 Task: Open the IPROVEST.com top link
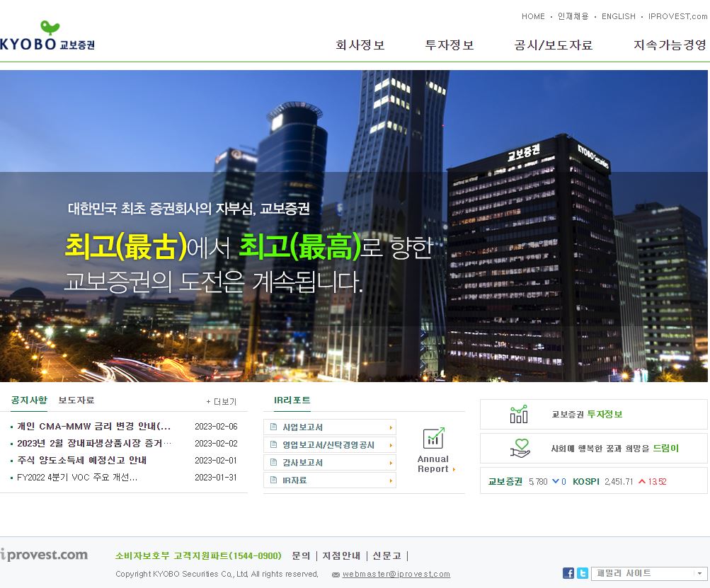pyautogui.click(x=677, y=16)
